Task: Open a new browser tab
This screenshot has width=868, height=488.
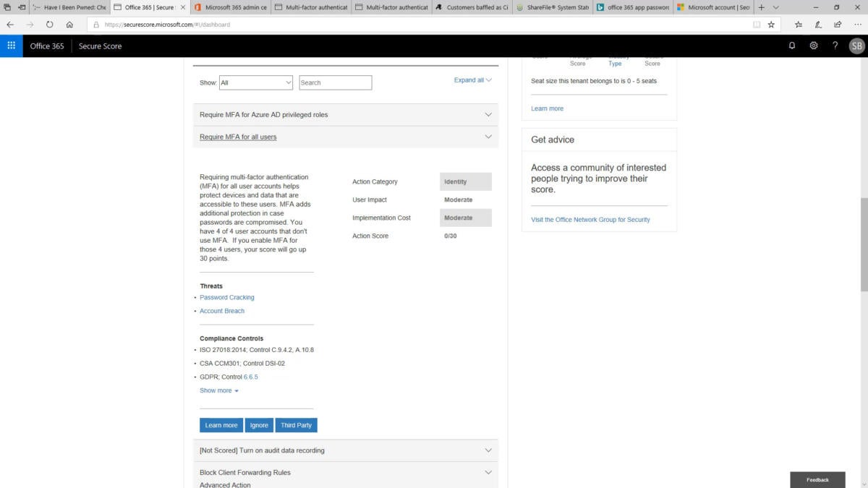Action: tap(762, 7)
